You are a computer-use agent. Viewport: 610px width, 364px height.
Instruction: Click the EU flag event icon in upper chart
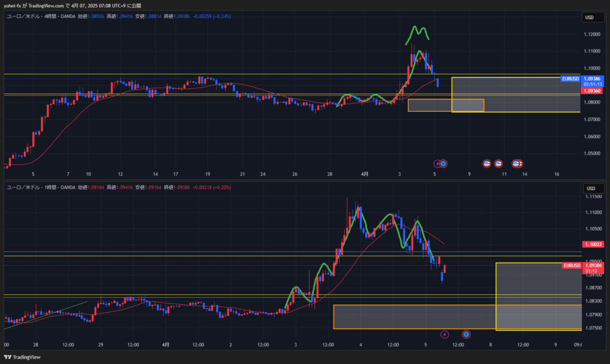[x=443, y=163]
